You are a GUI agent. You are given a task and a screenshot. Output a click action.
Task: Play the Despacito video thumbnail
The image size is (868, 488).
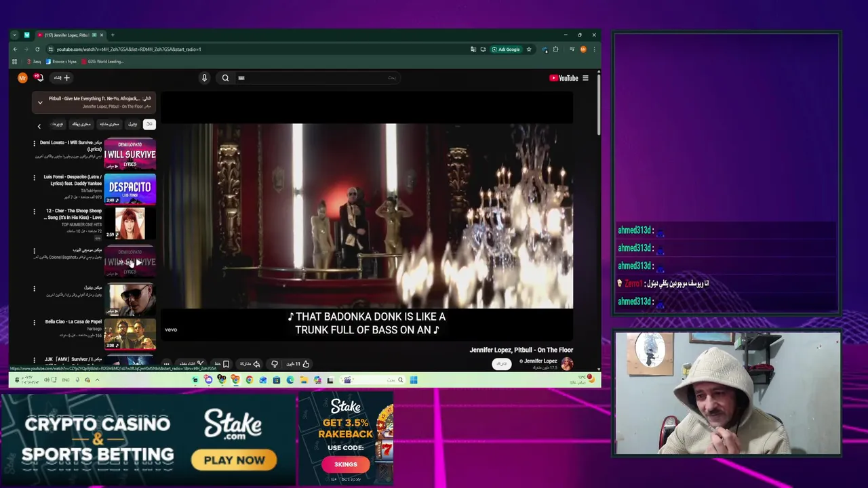point(130,189)
